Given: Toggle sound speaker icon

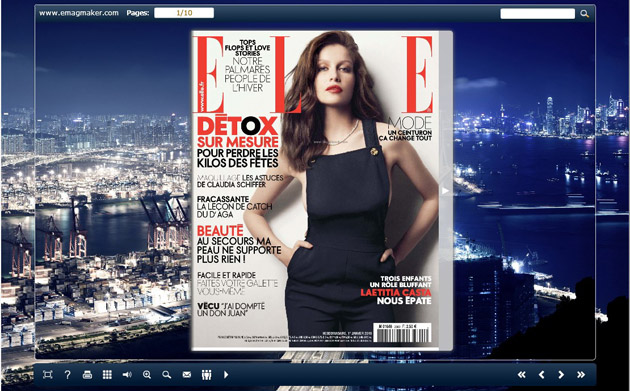Looking at the screenshot, I should click(x=127, y=375).
